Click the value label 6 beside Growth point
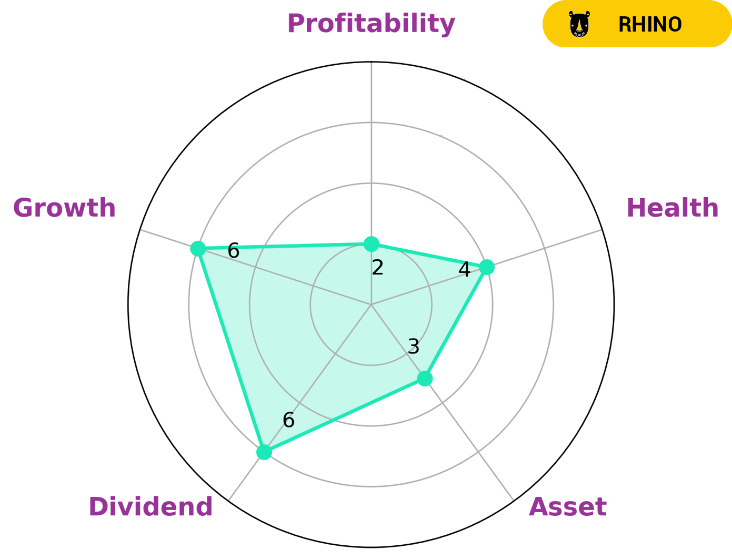 (x=233, y=251)
